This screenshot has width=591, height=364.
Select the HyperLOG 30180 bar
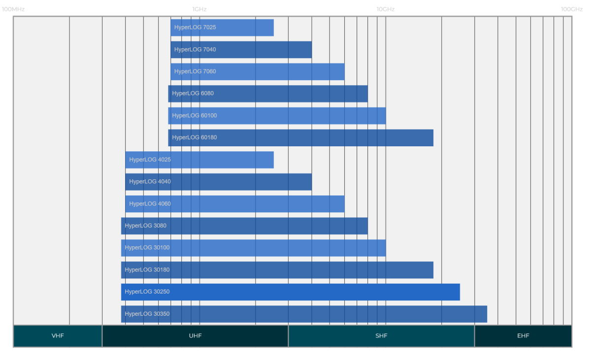click(277, 270)
